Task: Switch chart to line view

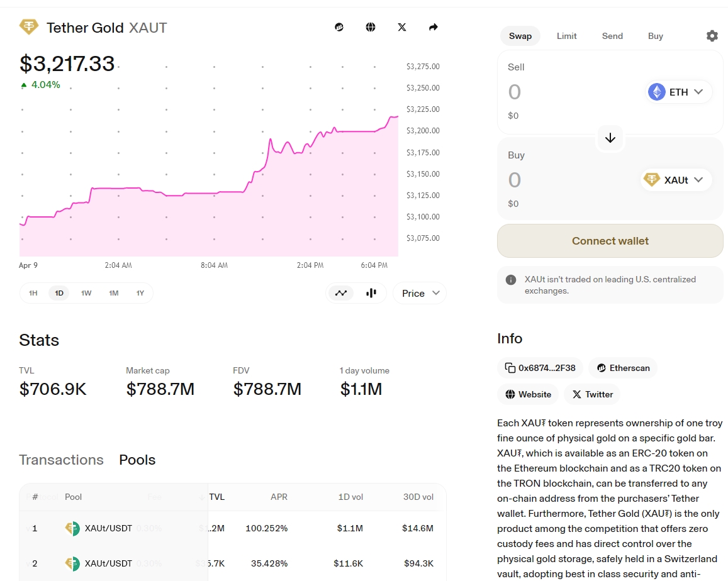Action: pos(341,293)
